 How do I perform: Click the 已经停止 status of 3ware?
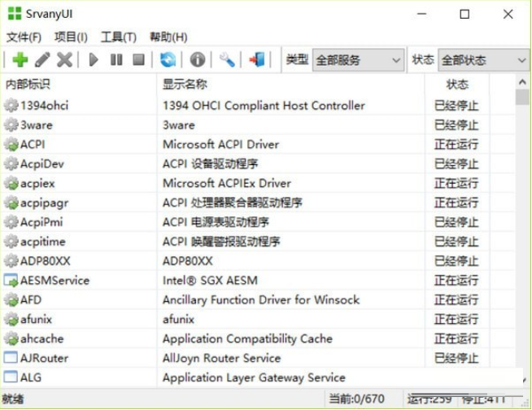[x=456, y=125]
